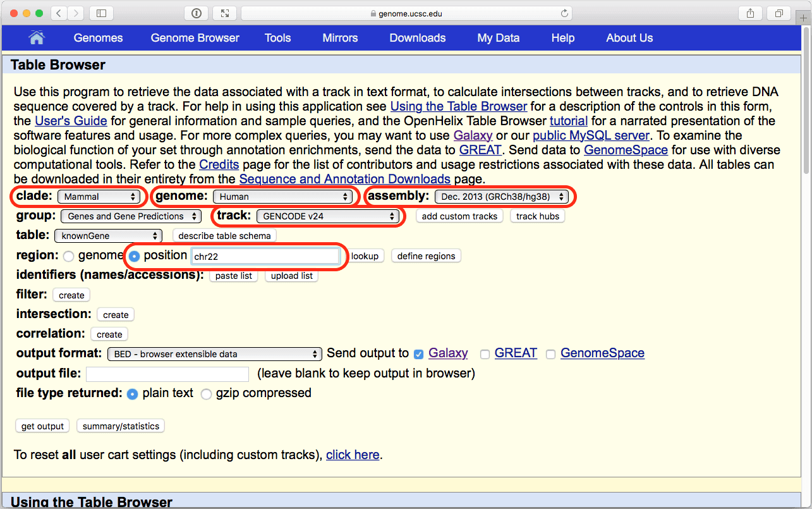The height and width of the screenshot is (509, 812).
Task: Open the Safari share icon
Action: (750, 13)
